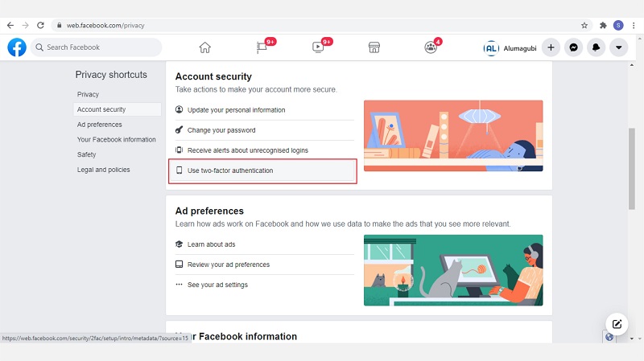Open the account dropdown arrow
This screenshot has height=361, width=644.
tap(618, 47)
